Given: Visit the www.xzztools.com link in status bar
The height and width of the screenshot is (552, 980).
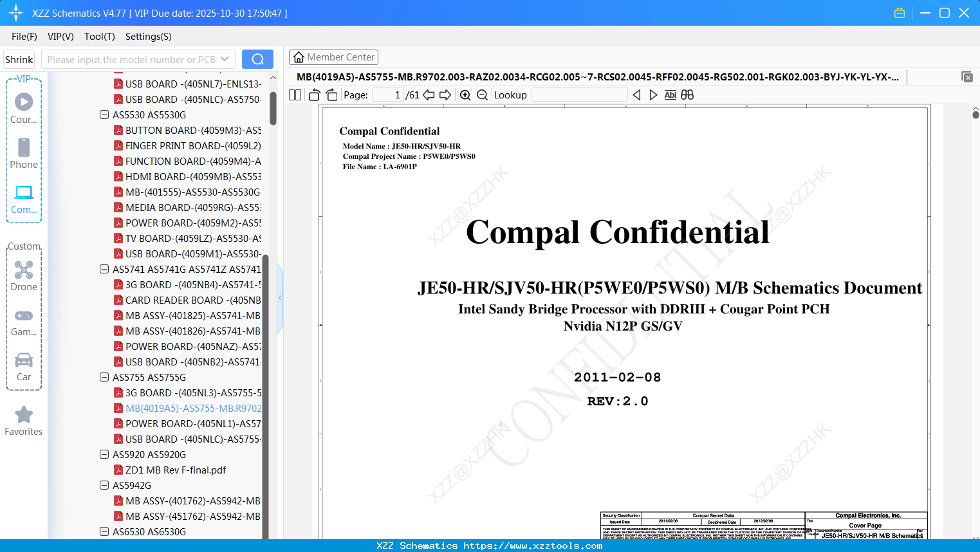Looking at the screenshot, I should click(533, 546).
